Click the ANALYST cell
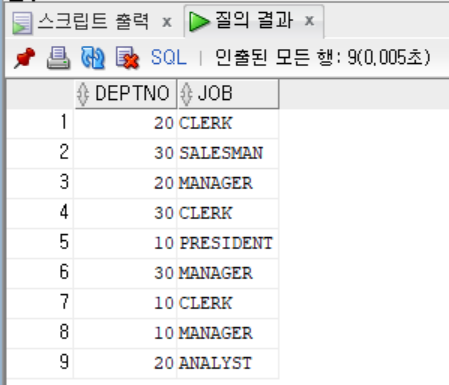The width and height of the screenshot is (449, 385). click(x=228, y=363)
